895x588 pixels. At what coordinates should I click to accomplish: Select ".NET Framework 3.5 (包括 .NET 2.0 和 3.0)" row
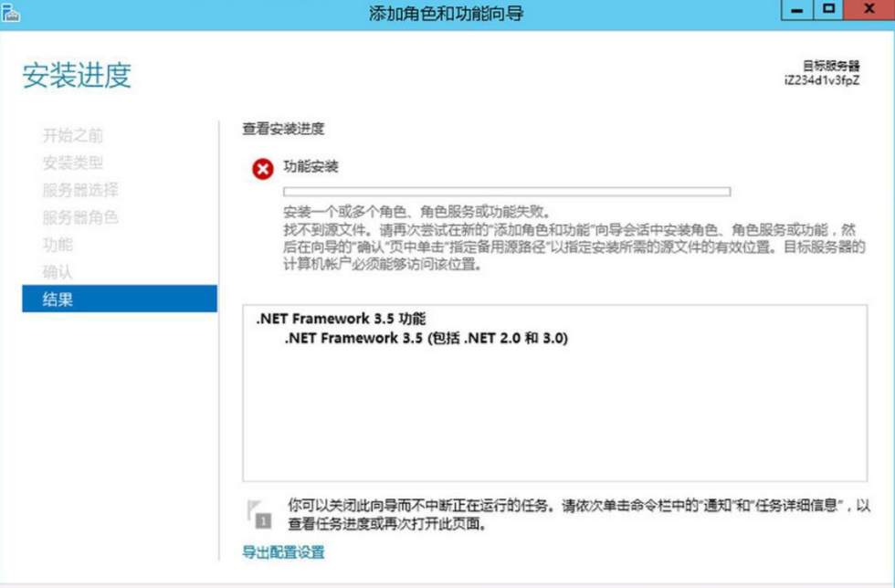[x=426, y=338]
